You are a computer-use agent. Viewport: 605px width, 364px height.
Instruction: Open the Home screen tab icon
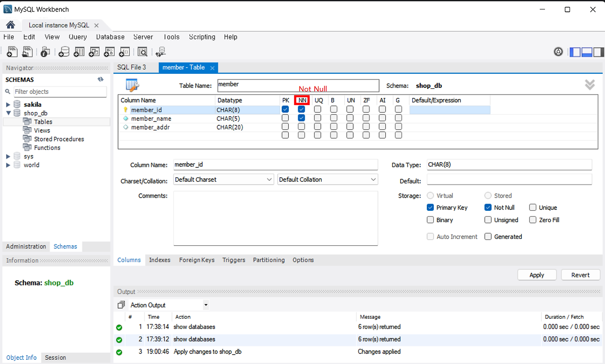tap(10, 25)
